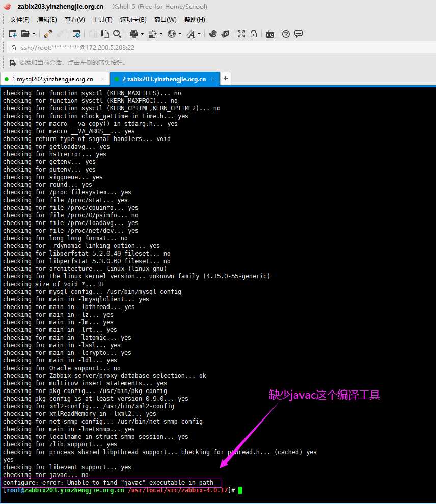This screenshot has width=436, height=504.
Task: Open the 查看(V) menu
Action: pyautogui.click(x=74, y=20)
